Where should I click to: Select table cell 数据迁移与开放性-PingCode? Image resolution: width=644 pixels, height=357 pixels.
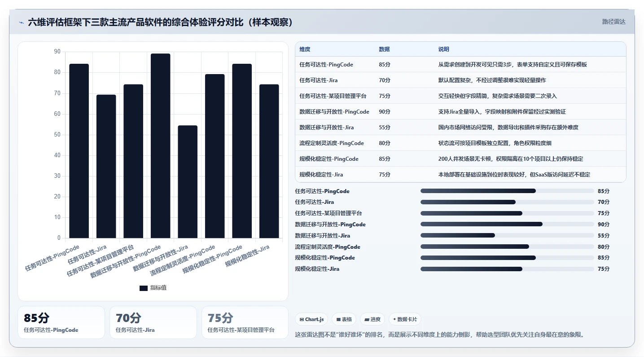click(x=334, y=112)
